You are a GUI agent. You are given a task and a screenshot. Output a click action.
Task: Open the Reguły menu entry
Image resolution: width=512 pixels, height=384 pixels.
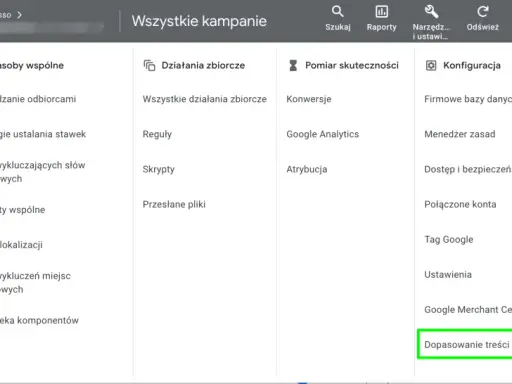157,134
